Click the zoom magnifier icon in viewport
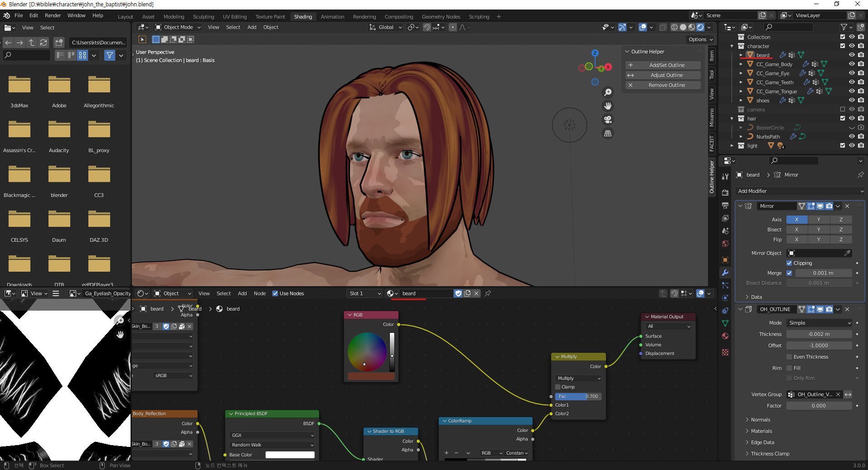This screenshot has height=470, width=868. 608,92
